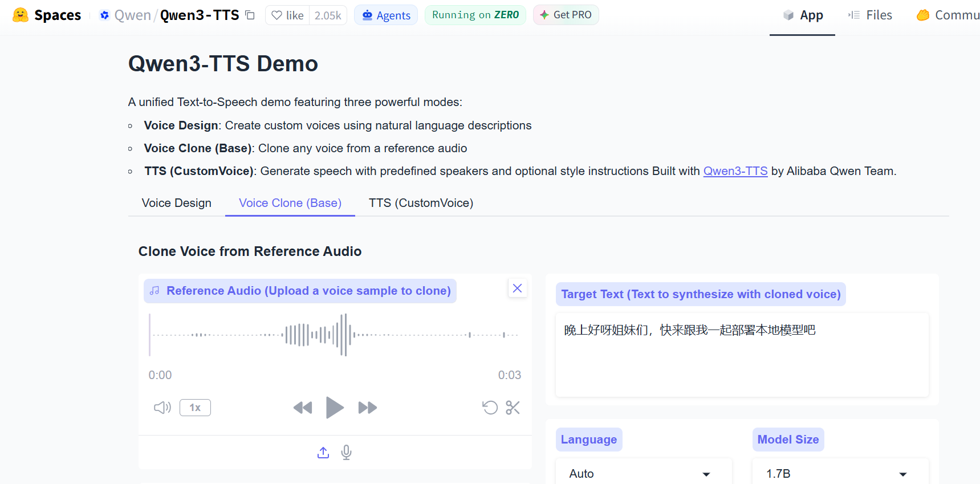Rewind the reference audio
The height and width of the screenshot is (484, 980).
(x=303, y=408)
